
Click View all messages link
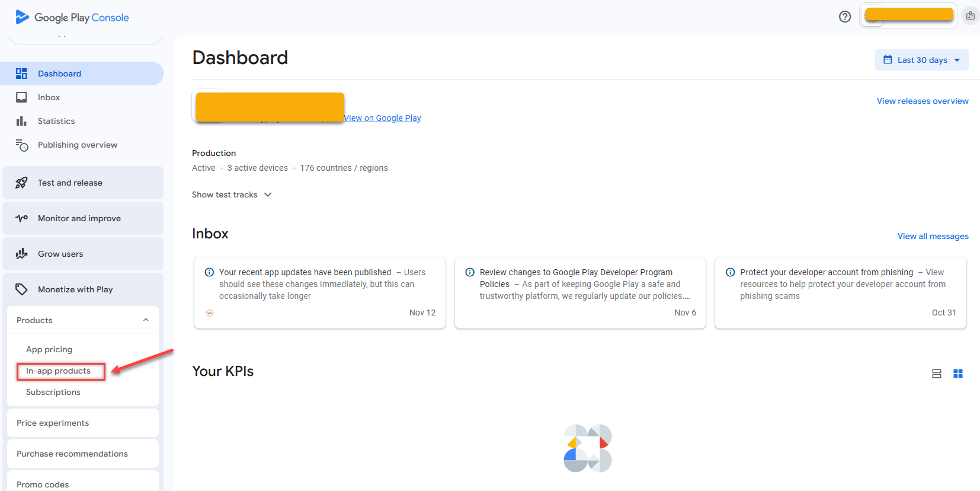933,236
